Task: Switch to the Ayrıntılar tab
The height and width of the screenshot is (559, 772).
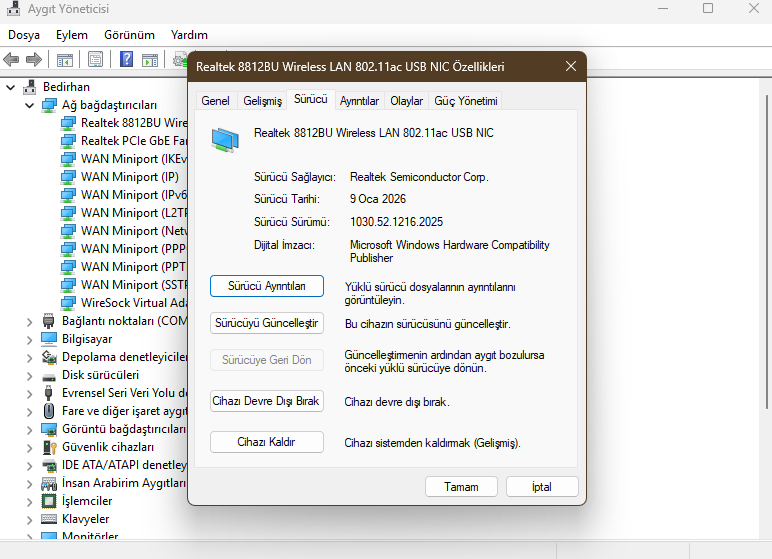Action: (359, 101)
